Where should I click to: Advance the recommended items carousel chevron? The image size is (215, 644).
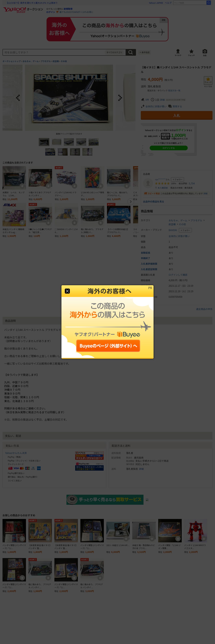click(x=130, y=201)
